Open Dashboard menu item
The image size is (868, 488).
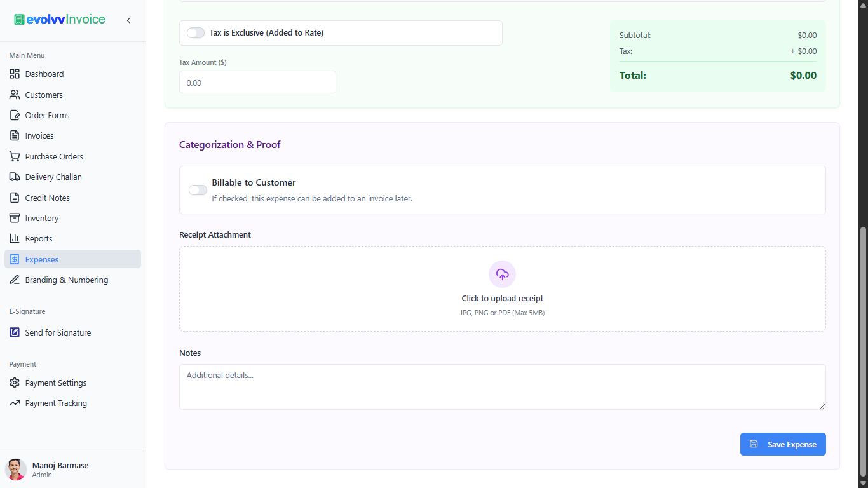tap(72, 74)
